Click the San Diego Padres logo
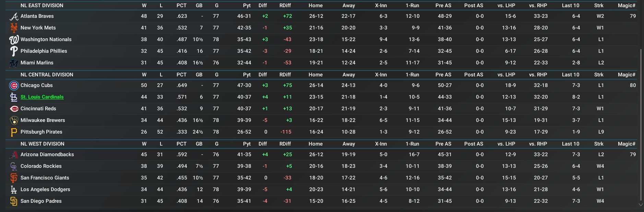This screenshot has width=644, height=212. point(14,201)
